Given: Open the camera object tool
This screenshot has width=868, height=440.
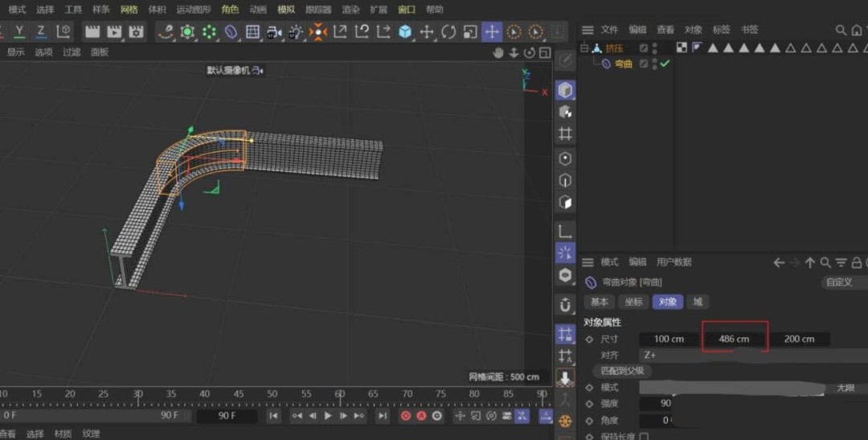Looking at the screenshot, I should pos(275,32).
